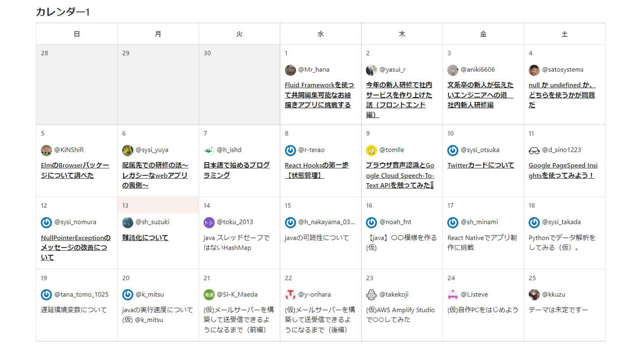Click @sh_suzuki's avatar icon

[x=127, y=222]
